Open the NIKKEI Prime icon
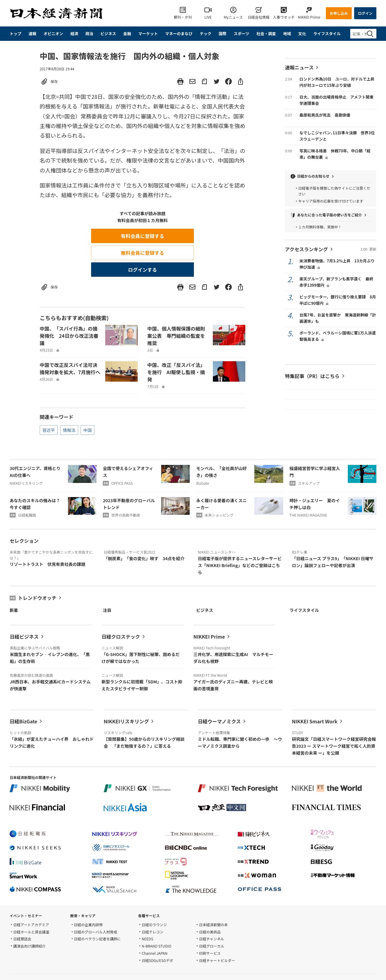This screenshot has width=386, height=980. 309,10
